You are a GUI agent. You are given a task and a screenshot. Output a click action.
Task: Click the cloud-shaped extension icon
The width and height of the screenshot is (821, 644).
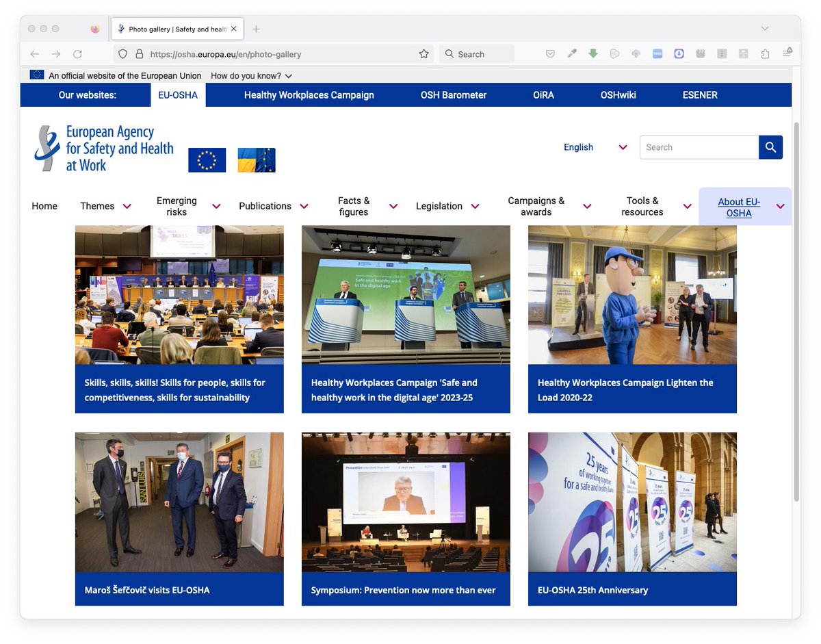[x=636, y=54]
